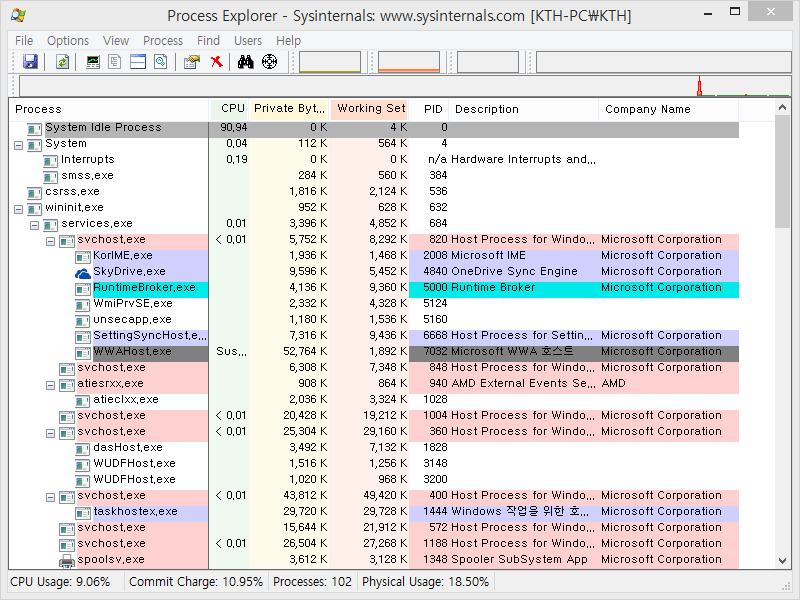
Task: Sort by Working Set column header
Action: [x=369, y=109]
